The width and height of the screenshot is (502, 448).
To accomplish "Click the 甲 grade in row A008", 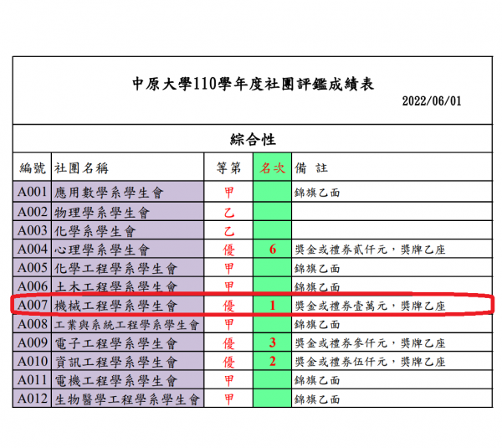I will tap(229, 325).
